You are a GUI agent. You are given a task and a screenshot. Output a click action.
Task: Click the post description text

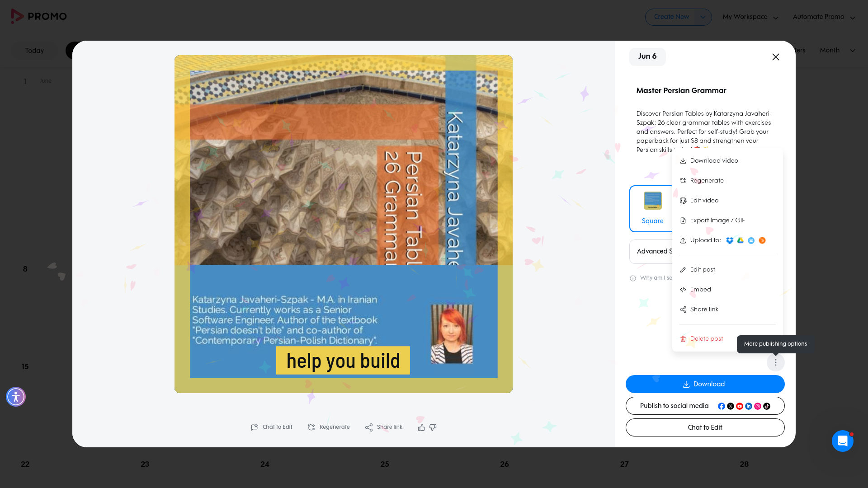tap(704, 131)
